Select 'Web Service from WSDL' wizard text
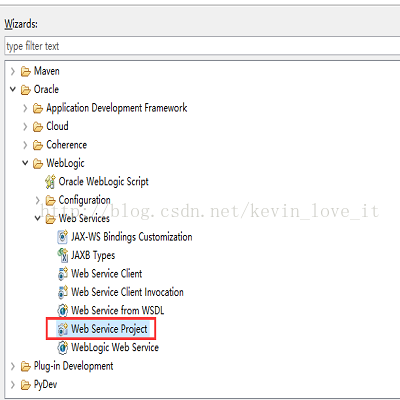The height and width of the screenshot is (400, 400). [x=118, y=310]
